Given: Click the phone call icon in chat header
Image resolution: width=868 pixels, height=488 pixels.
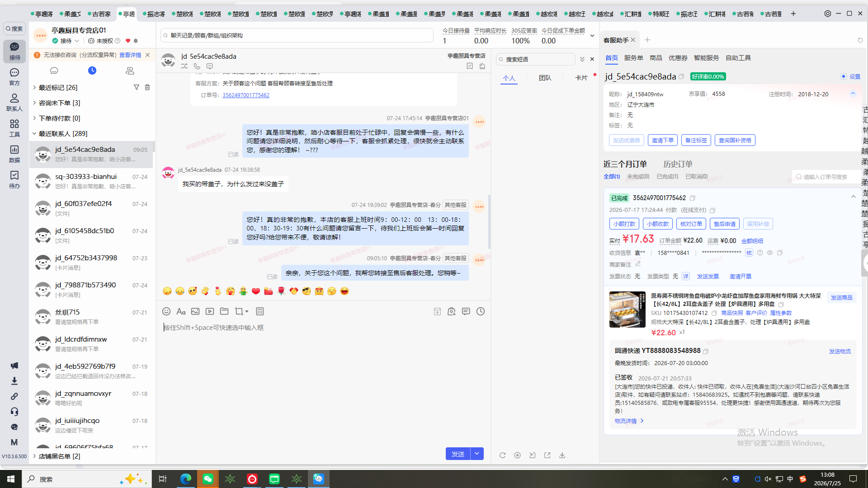Looking at the screenshot, I should pyautogui.click(x=197, y=66).
